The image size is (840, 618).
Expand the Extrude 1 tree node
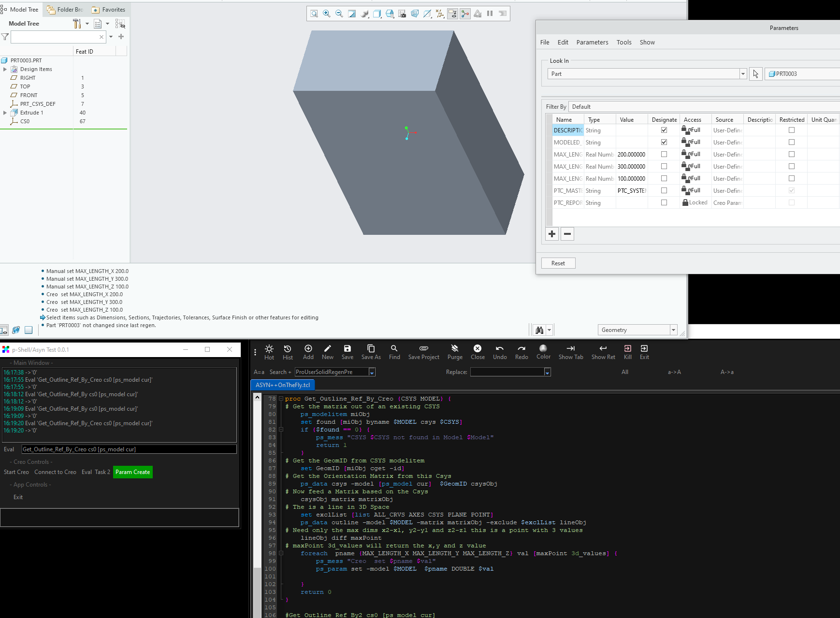5,112
